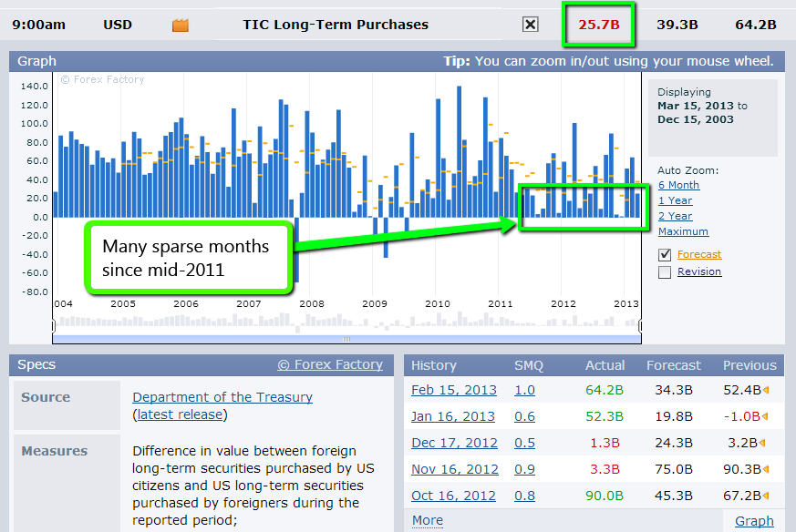The image size is (796, 532).
Task: Click the horizontal scrollbar below the chart
Action: tap(346, 337)
